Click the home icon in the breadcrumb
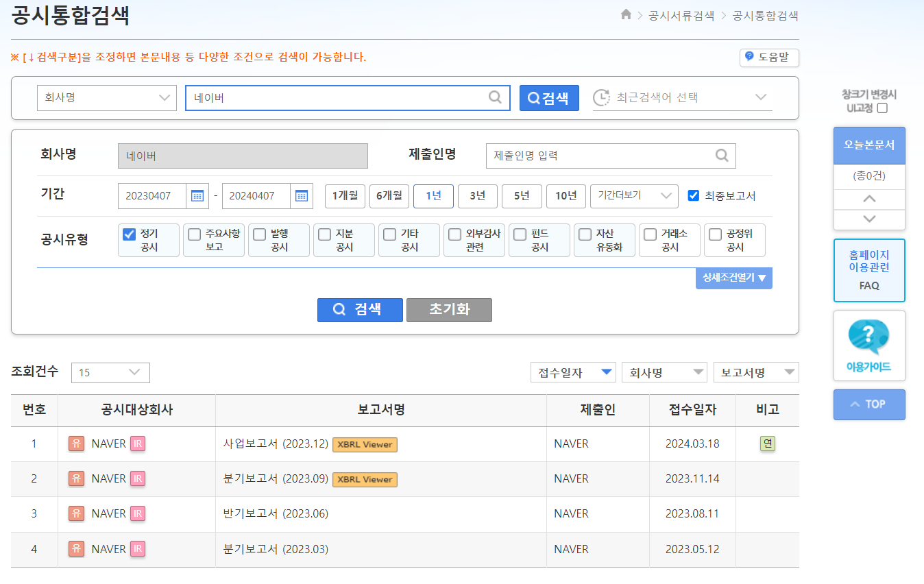Image resolution: width=924 pixels, height=584 pixels. (625, 14)
